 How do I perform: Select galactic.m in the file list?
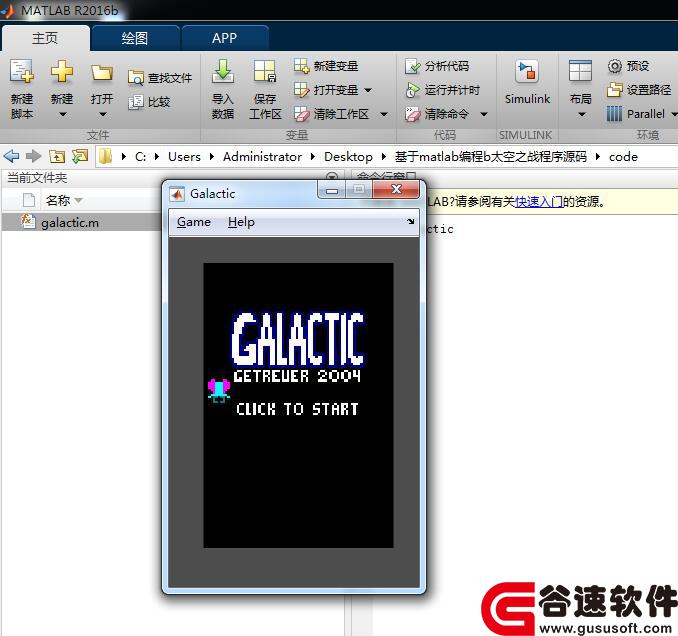tap(81, 222)
